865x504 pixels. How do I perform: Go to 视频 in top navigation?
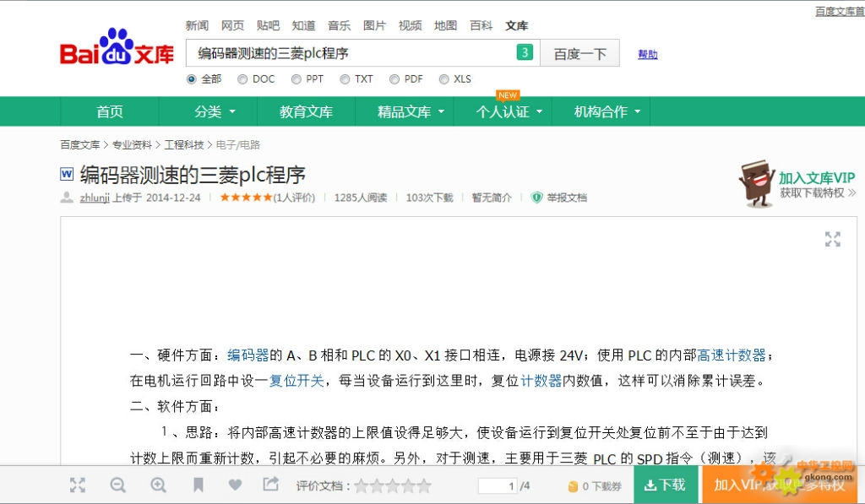click(x=410, y=25)
